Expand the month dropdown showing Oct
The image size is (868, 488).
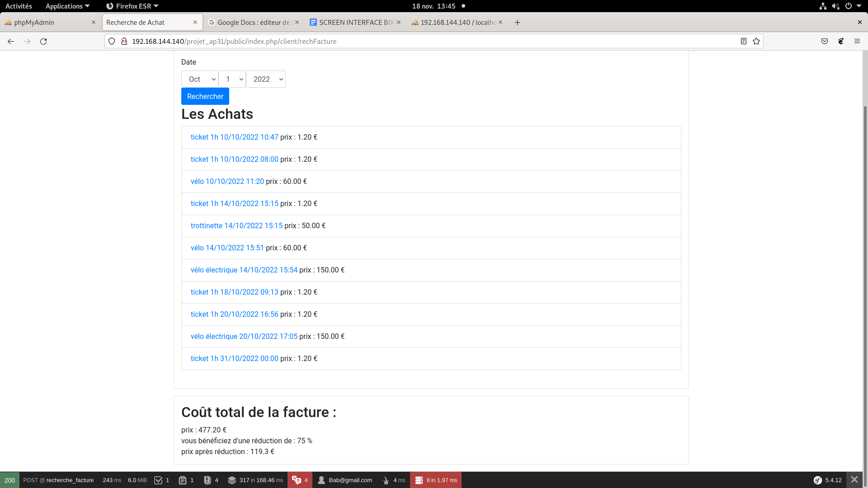tap(200, 79)
